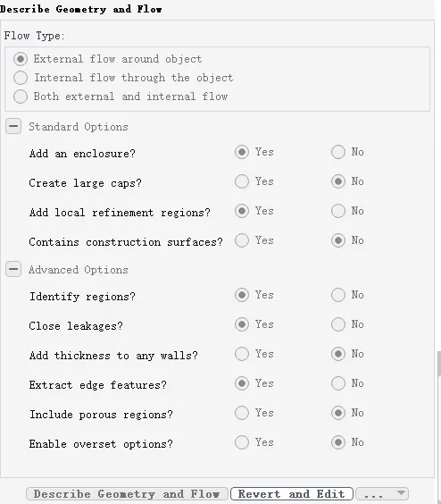This screenshot has height=504, width=441.
Task: Collapse the Standard Options section
Action: 13,126
